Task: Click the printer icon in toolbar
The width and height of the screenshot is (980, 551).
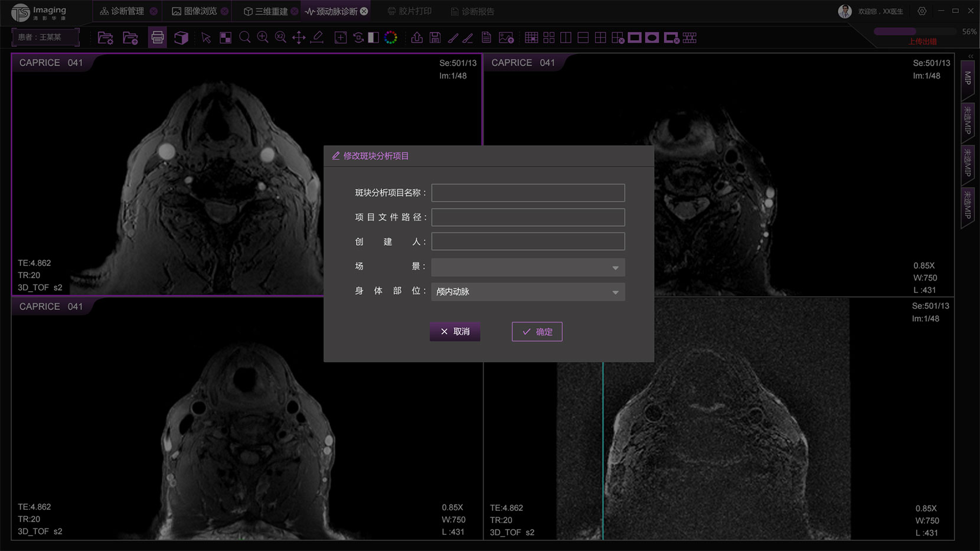Action: pos(157,38)
